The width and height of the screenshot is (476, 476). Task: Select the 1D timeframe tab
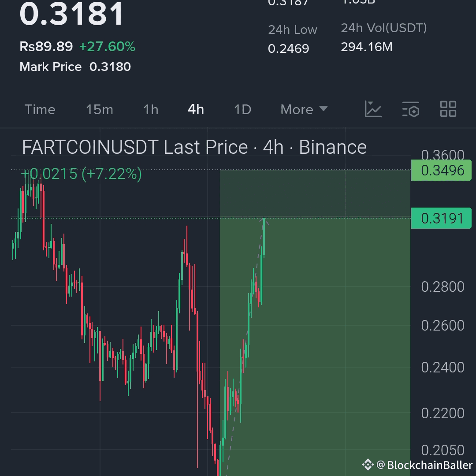(x=242, y=109)
